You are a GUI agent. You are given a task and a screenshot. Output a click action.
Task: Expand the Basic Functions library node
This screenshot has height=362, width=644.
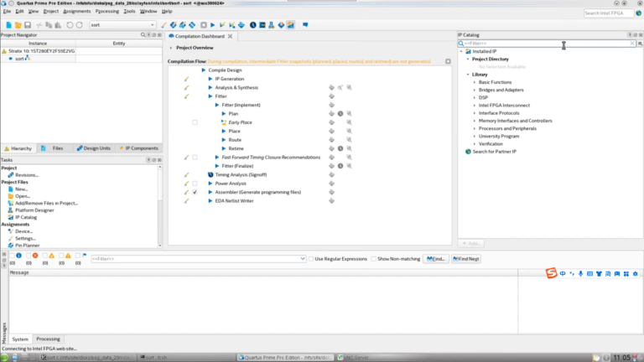pos(475,82)
